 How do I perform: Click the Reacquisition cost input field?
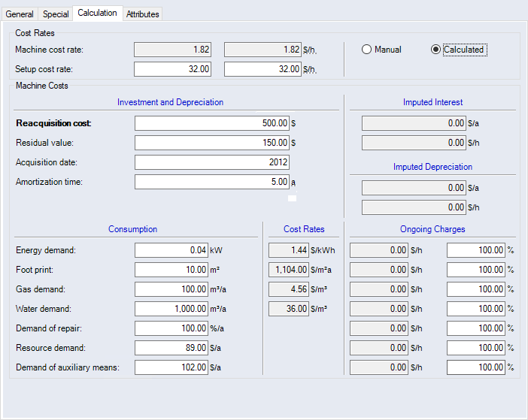pyautogui.click(x=212, y=123)
